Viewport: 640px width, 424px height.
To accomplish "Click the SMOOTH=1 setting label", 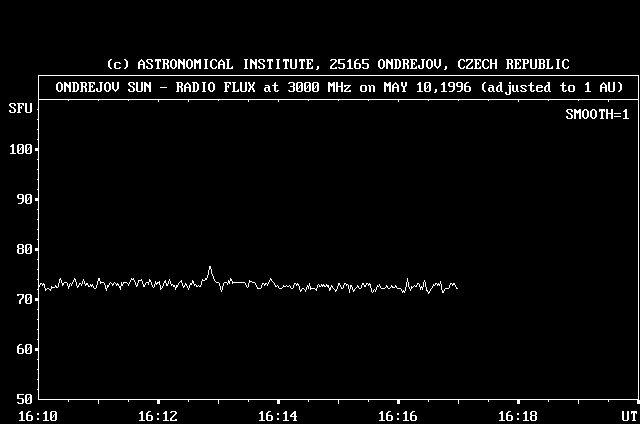I will (x=596, y=115).
